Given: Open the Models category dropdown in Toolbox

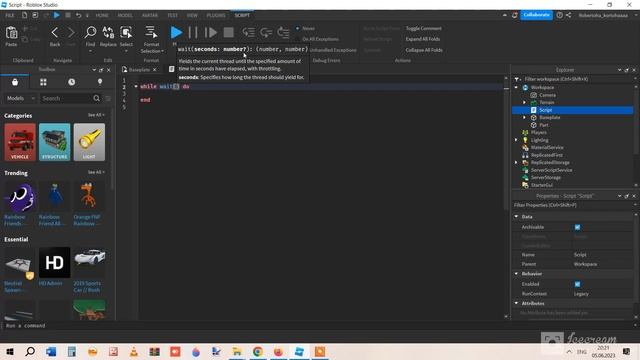Looking at the screenshot, I should tap(20, 98).
